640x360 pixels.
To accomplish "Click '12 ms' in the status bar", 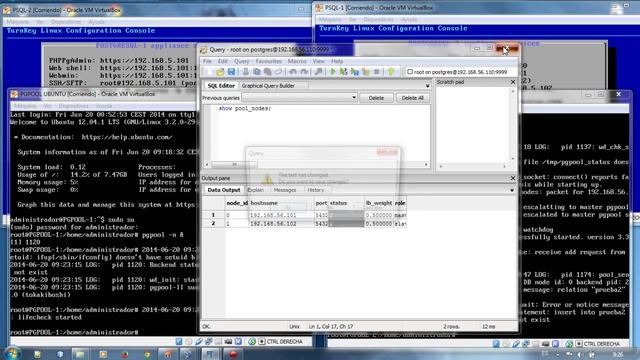I will pos(488,327).
